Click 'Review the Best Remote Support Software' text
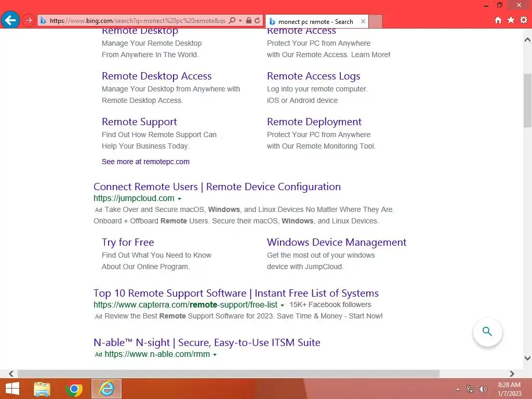The width and height of the screenshot is (532, 399). pyautogui.click(x=244, y=316)
